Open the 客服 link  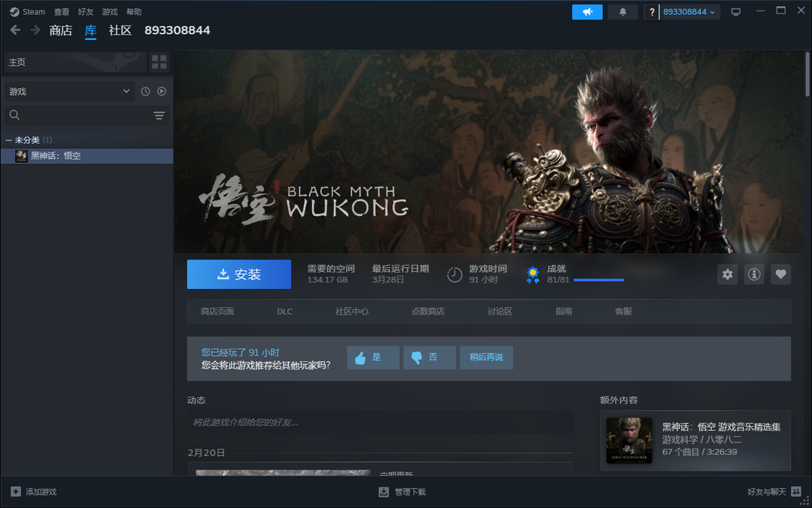point(623,312)
